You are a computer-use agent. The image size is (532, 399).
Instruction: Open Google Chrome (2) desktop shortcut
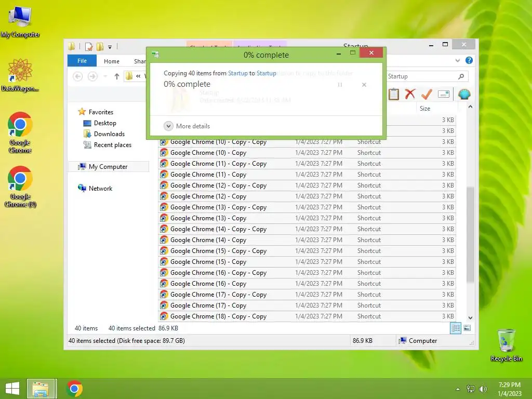(20, 187)
